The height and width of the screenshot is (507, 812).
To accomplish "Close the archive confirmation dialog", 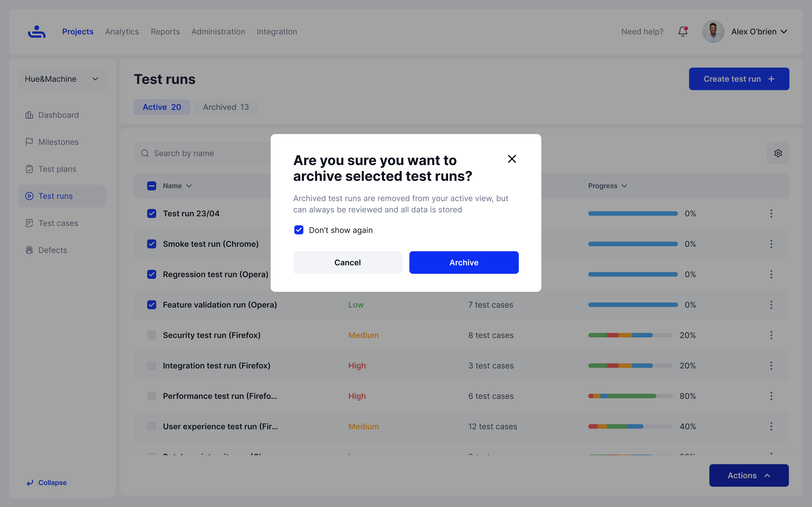I will 512,159.
